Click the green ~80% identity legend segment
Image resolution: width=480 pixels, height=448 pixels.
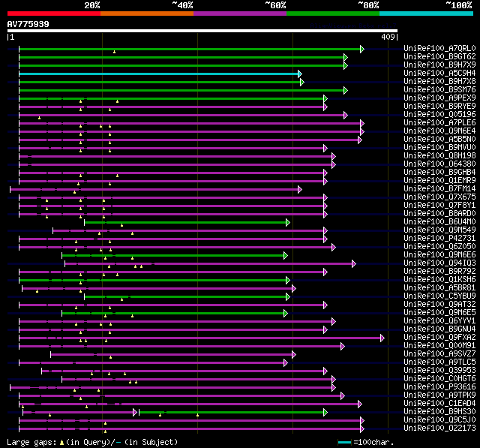click(x=333, y=14)
